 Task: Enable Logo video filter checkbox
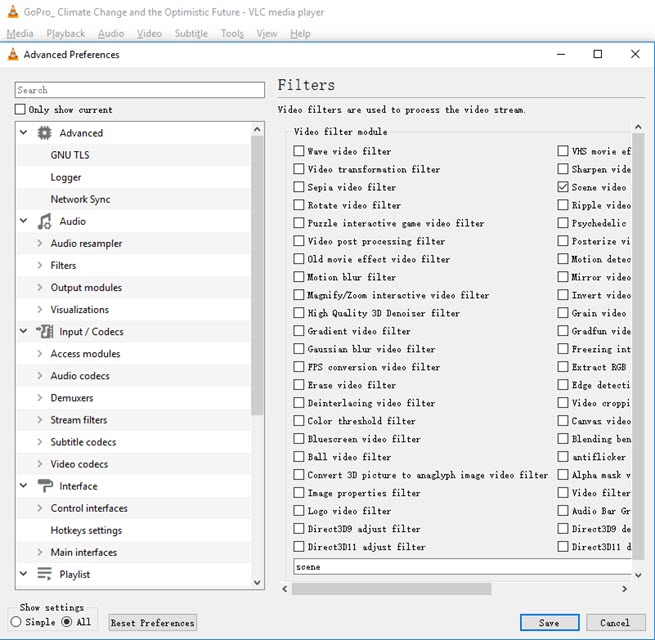tap(299, 510)
